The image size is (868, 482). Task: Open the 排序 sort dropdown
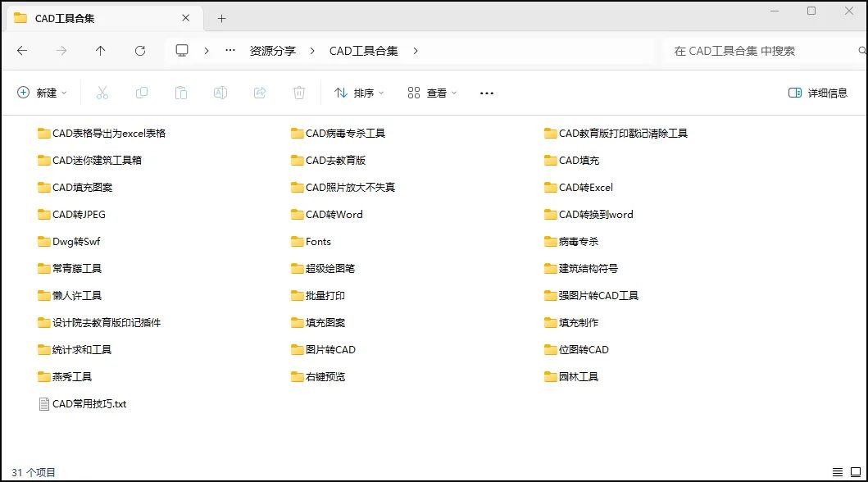point(359,93)
